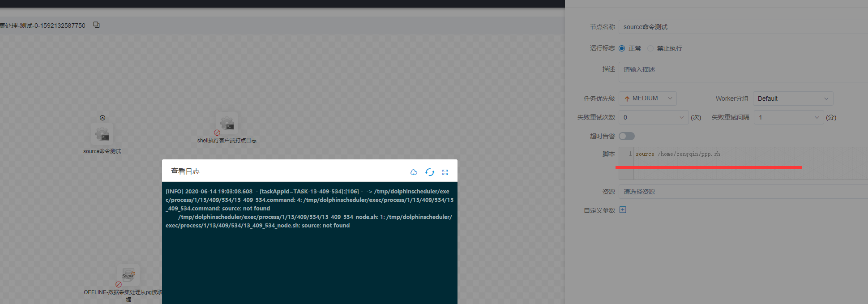The height and width of the screenshot is (304, 868).
Task: Open the 失败重试间隔 dropdown
Action: click(x=789, y=117)
